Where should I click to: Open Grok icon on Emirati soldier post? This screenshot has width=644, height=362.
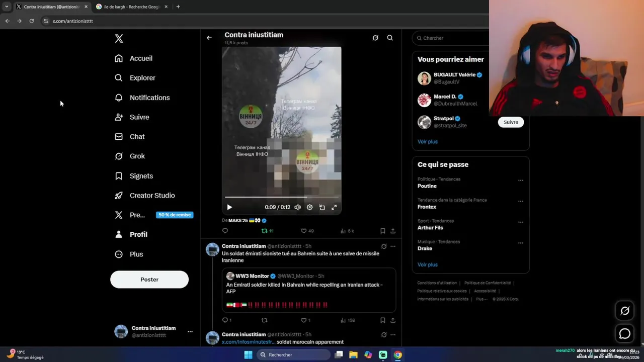click(x=384, y=246)
